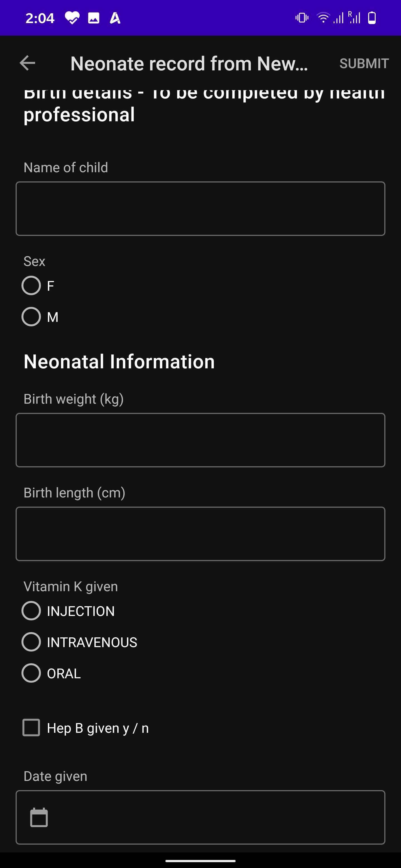This screenshot has width=401, height=868.
Task: Click the heart notification icon in status bar
Action: click(72, 18)
